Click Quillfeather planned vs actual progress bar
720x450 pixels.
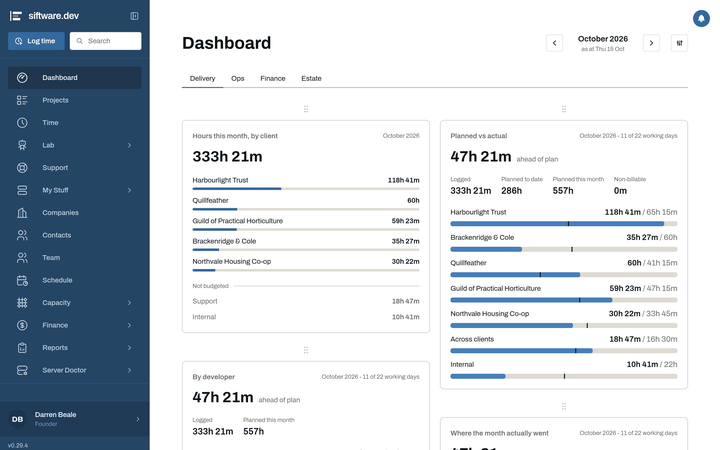click(564, 275)
